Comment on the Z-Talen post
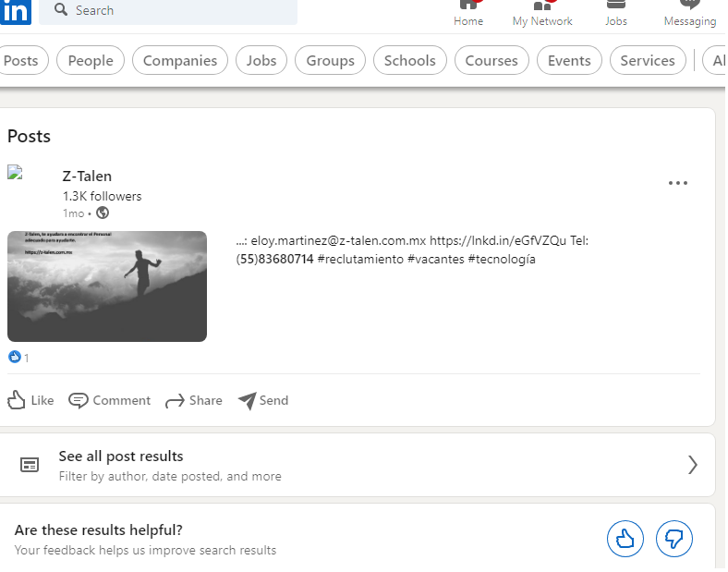This screenshot has width=728, height=572. pyautogui.click(x=110, y=400)
